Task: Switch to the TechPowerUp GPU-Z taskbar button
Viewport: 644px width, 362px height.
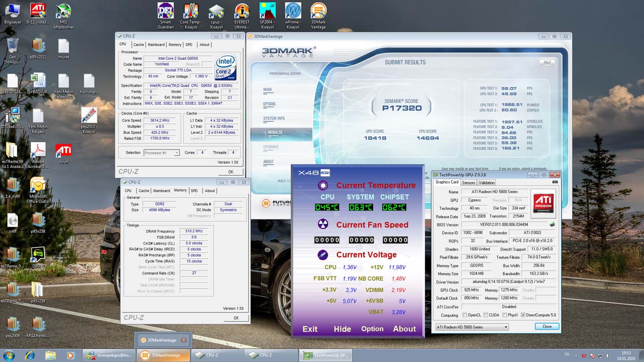Action: click(326, 355)
